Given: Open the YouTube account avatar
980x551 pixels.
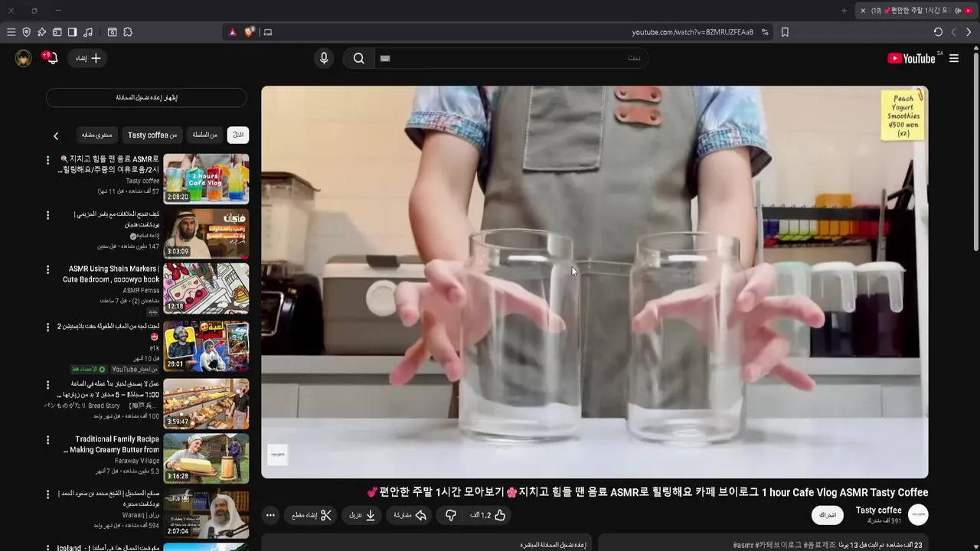Looking at the screenshot, I should [x=24, y=58].
